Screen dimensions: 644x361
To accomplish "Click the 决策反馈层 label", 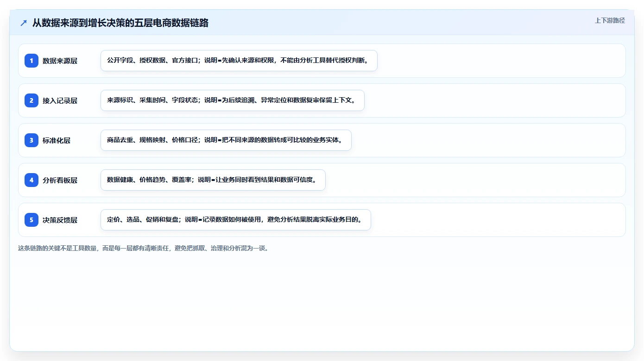I will coord(60,220).
